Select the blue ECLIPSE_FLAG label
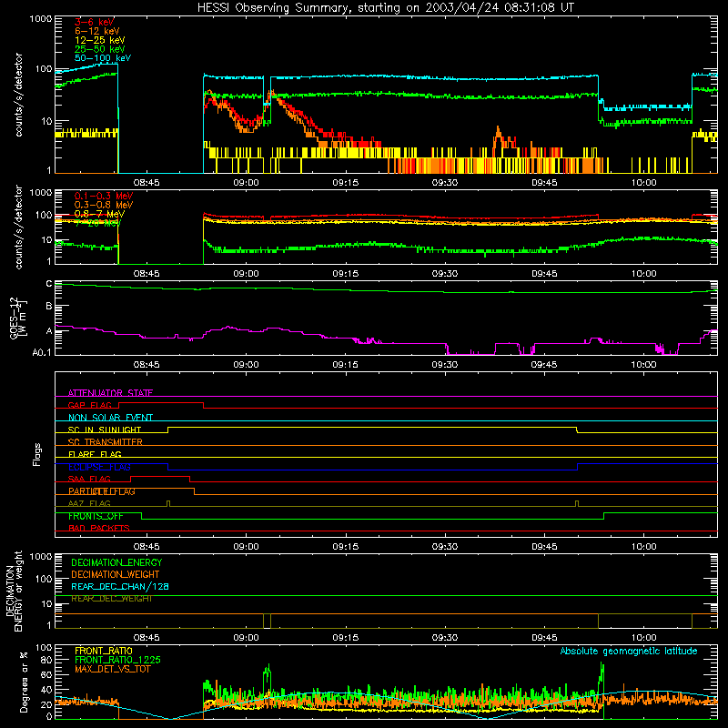 tap(99, 467)
